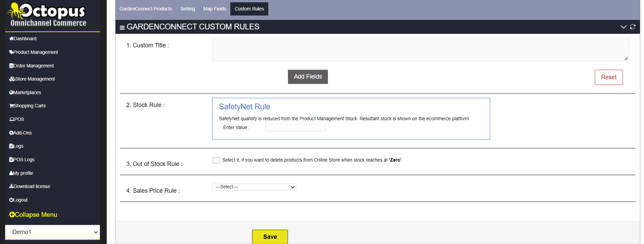Click the '1. Custom Title :' label

(148, 45)
